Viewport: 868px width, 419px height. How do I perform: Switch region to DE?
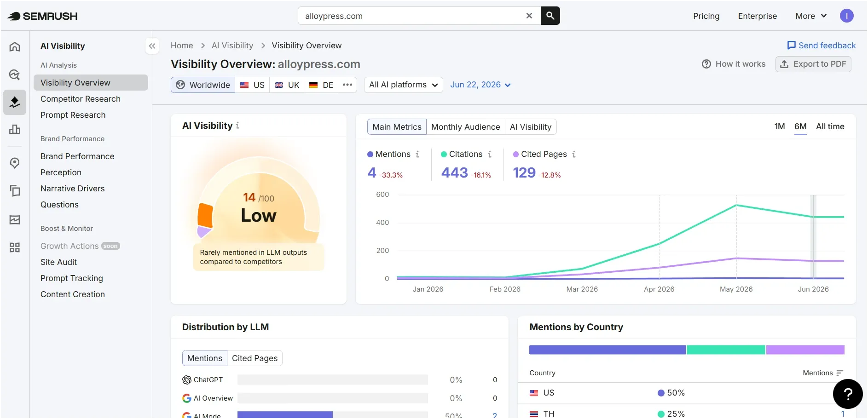pyautogui.click(x=321, y=85)
